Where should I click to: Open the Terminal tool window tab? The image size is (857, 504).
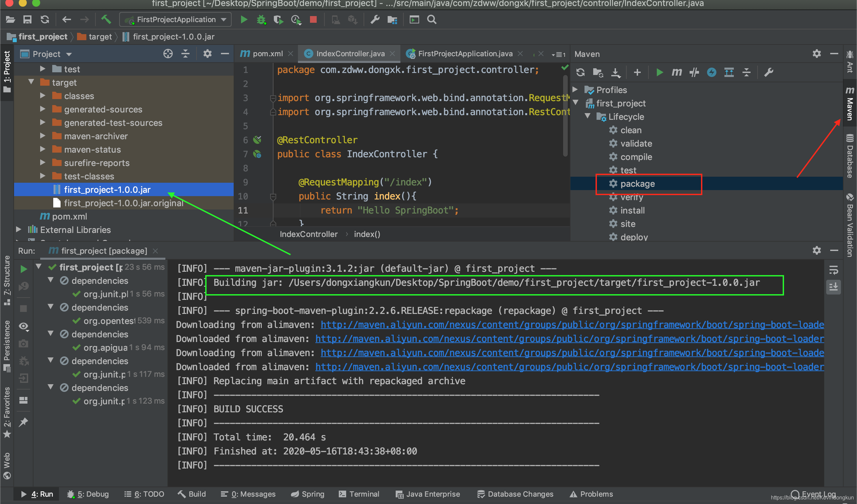(359, 494)
